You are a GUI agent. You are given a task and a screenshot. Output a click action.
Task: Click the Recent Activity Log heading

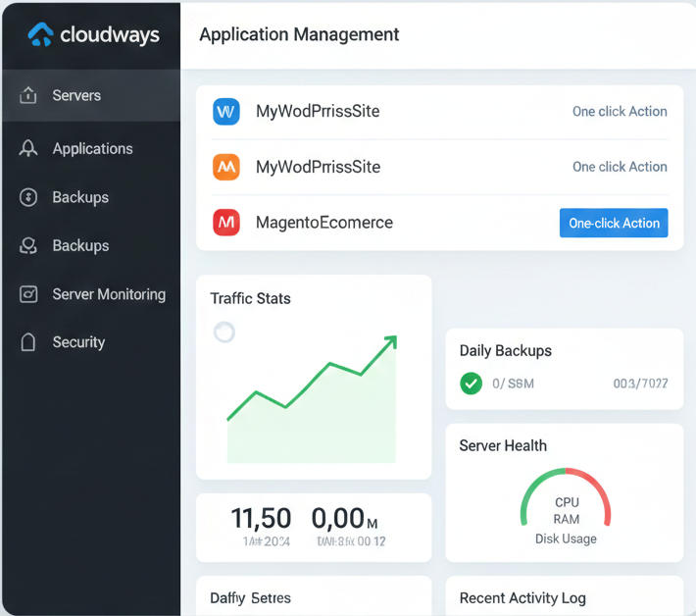tap(522, 598)
